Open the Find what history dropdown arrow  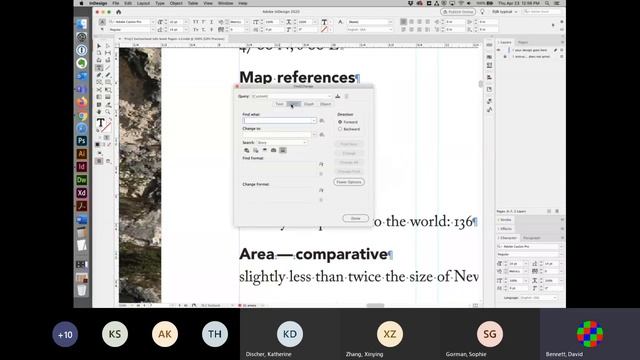(x=313, y=121)
